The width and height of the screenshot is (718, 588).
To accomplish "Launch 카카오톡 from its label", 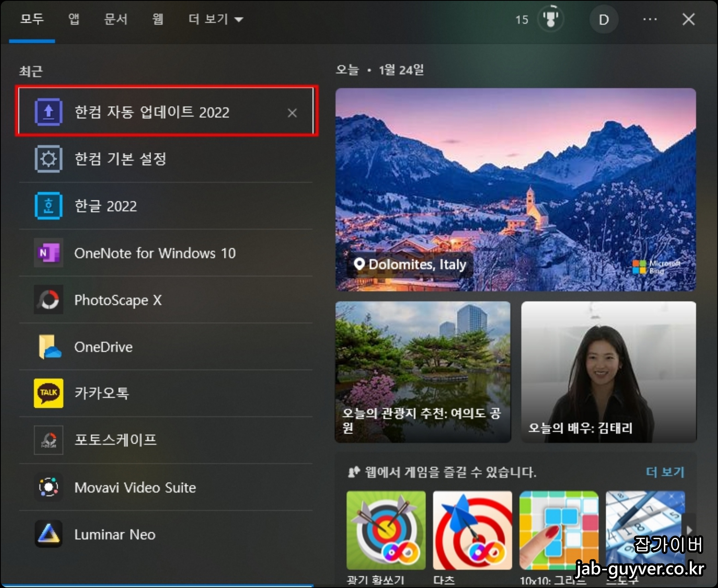I will click(102, 393).
